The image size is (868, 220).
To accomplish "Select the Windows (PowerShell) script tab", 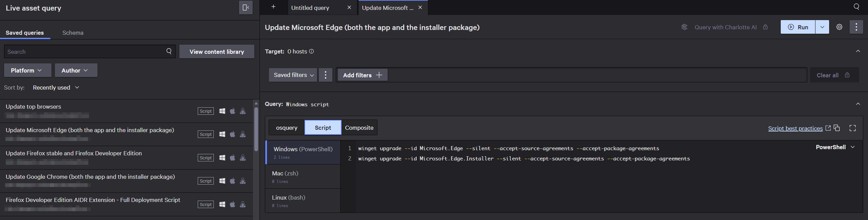I will click(303, 153).
